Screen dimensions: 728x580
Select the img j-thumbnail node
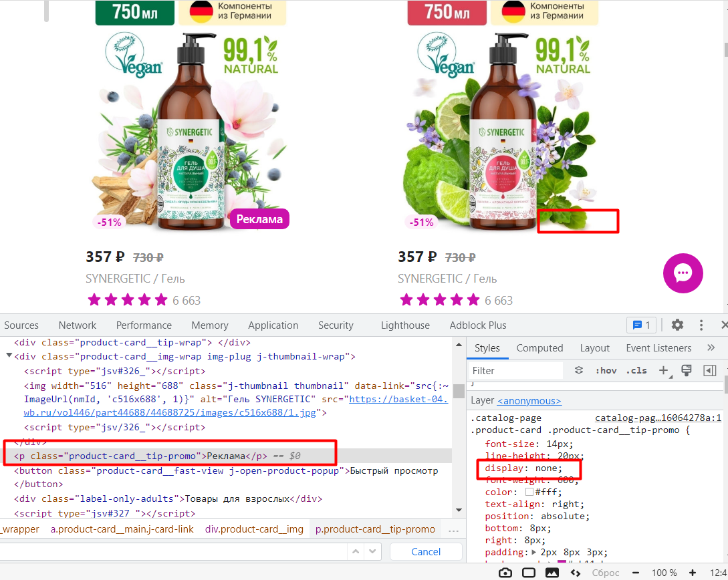(x=236, y=399)
